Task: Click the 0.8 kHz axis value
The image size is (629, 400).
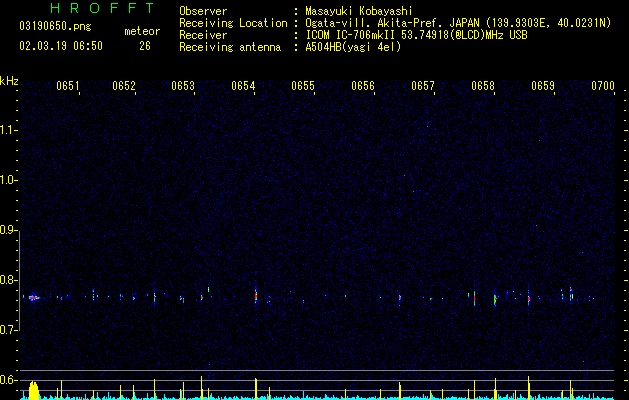Action: (9, 280)
